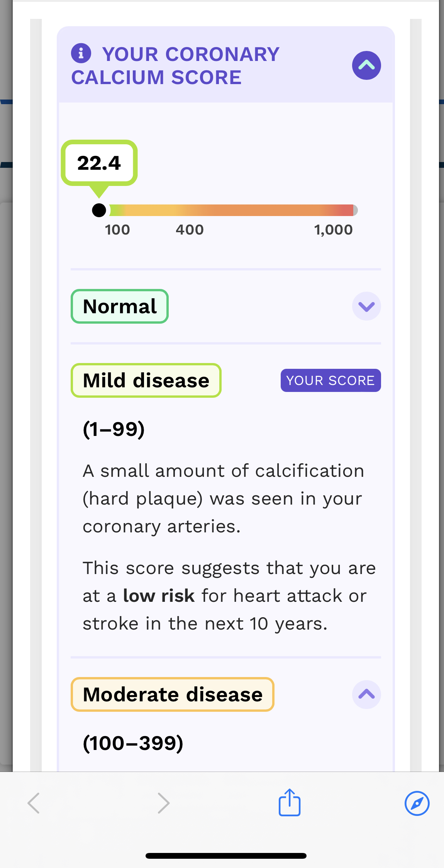Viewport: 444px width, 868px height.
Task: Tap the 400 mark on scale
Action: [x=190, y=230]
